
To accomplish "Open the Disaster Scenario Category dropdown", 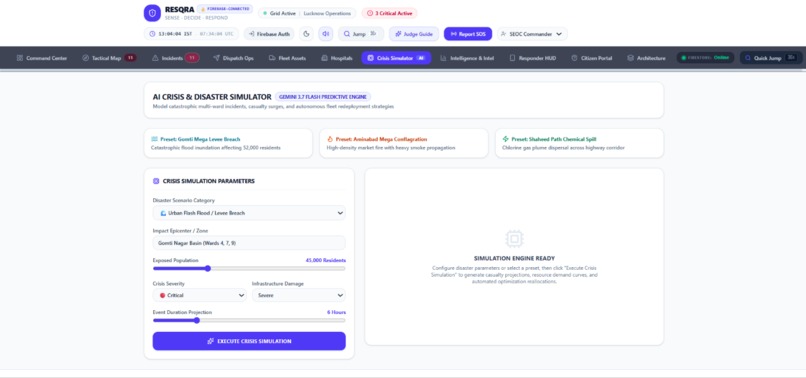I will pyautogui.click(x=249, y=213).
